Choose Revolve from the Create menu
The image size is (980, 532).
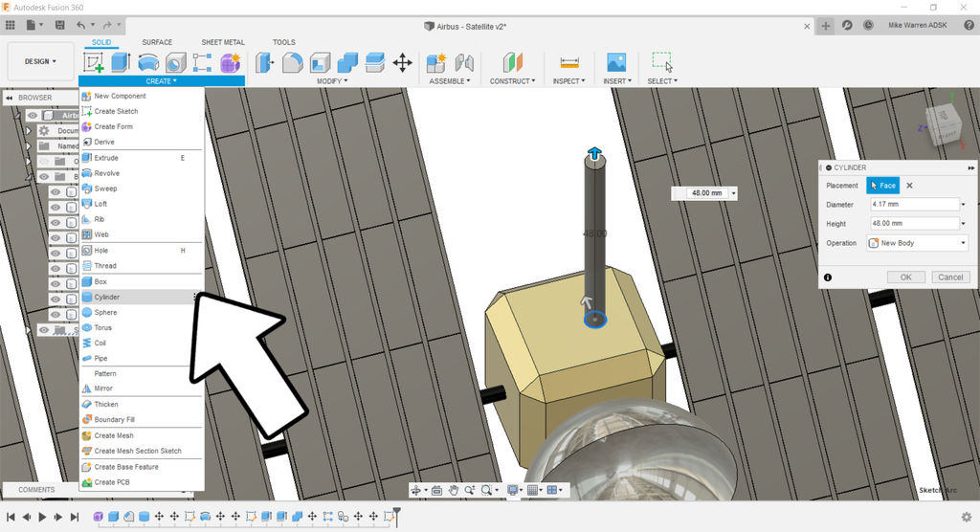(x=142, y=173)
